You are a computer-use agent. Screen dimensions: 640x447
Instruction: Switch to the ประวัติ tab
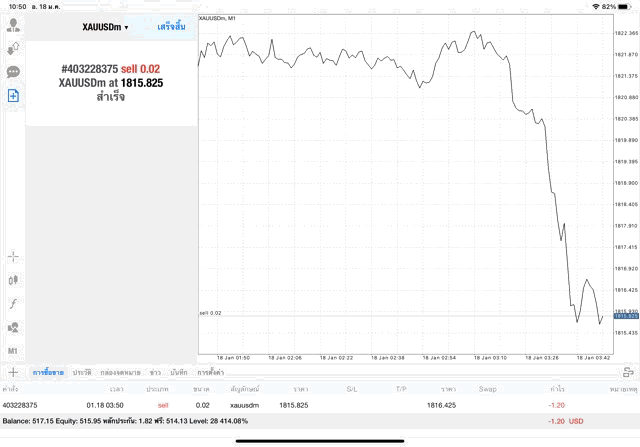(81, 372)
